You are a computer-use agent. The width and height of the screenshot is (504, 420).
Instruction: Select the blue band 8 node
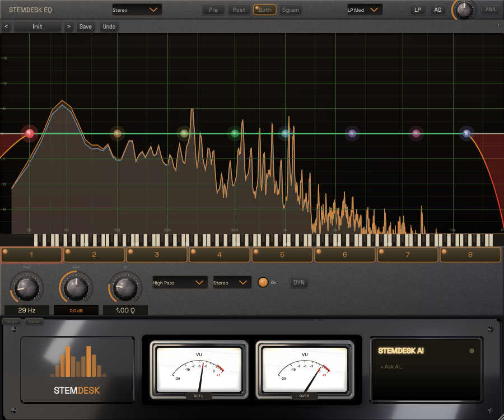[x=466, y=133]
